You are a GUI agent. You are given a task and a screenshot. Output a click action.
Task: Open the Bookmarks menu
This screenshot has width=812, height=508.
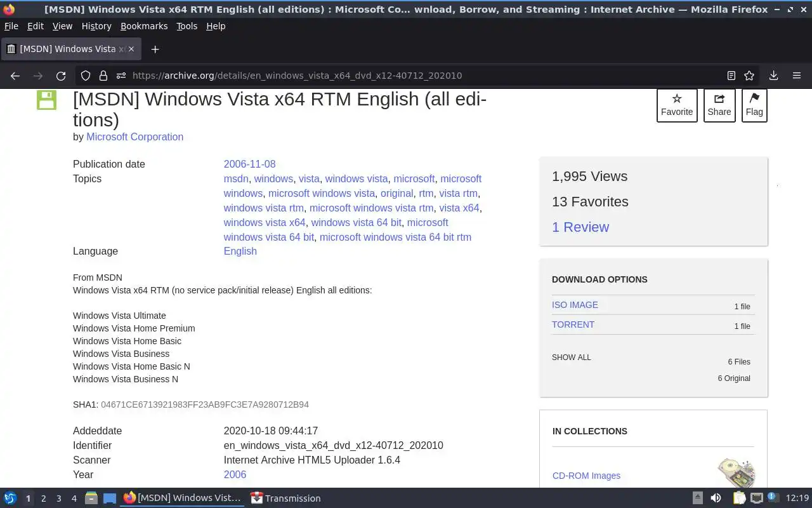[x=144, y=26]
